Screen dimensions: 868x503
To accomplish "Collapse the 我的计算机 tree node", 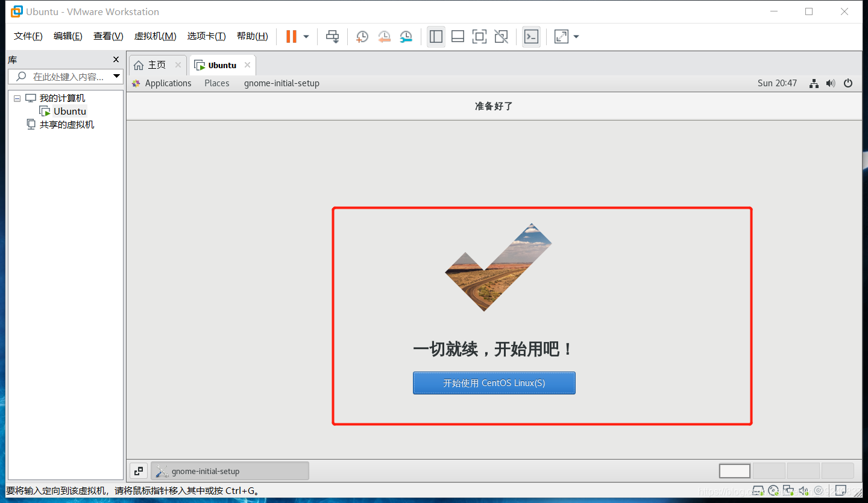I will point(17,98).
